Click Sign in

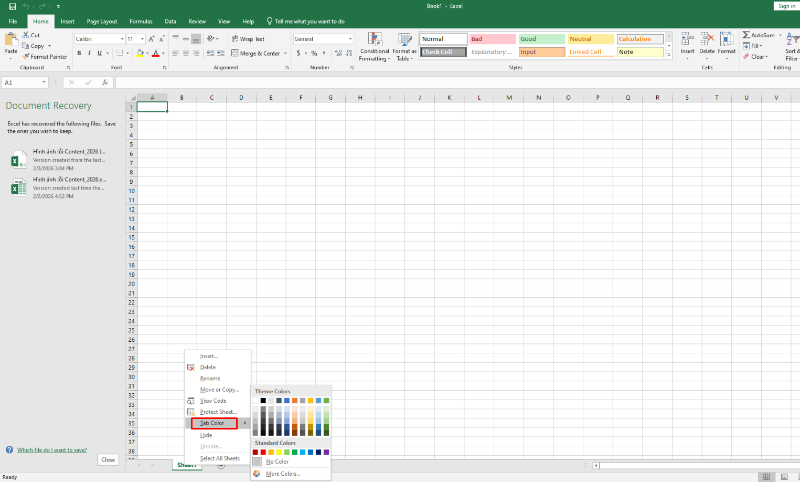tap(786, 6)
